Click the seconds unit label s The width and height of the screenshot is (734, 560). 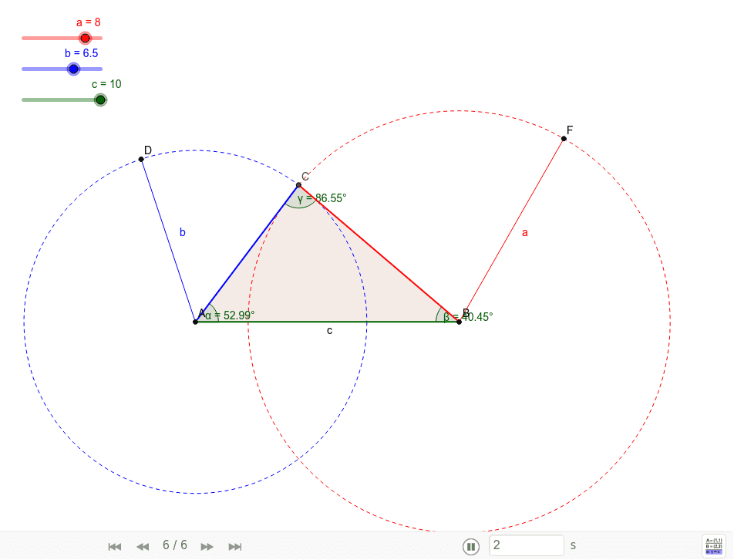pos(573,545)
